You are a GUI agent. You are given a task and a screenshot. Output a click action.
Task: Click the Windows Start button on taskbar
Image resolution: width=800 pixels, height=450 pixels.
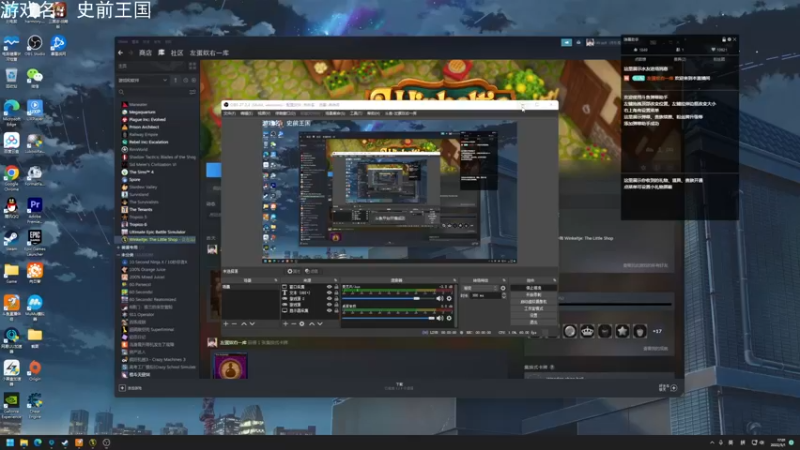click(10, 442)
